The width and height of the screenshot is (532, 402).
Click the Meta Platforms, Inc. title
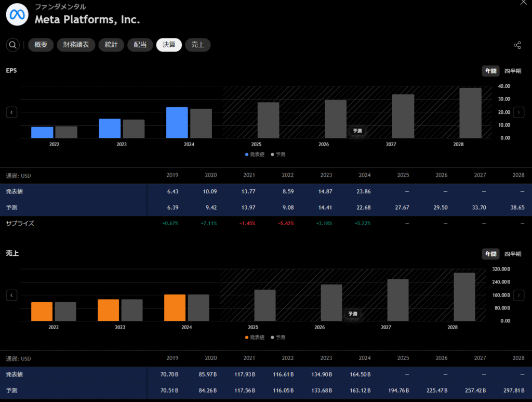point(87,20)
